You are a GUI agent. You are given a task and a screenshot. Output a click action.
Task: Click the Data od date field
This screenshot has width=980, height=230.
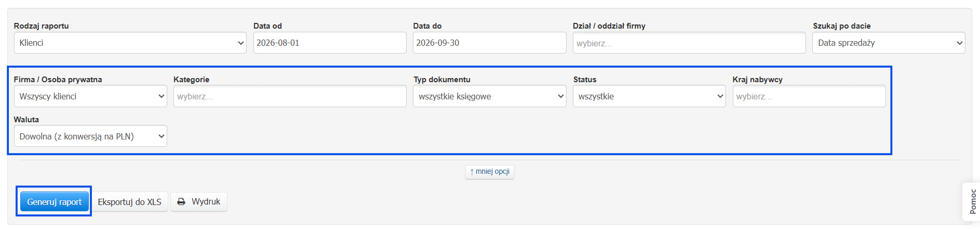[330, 43]
